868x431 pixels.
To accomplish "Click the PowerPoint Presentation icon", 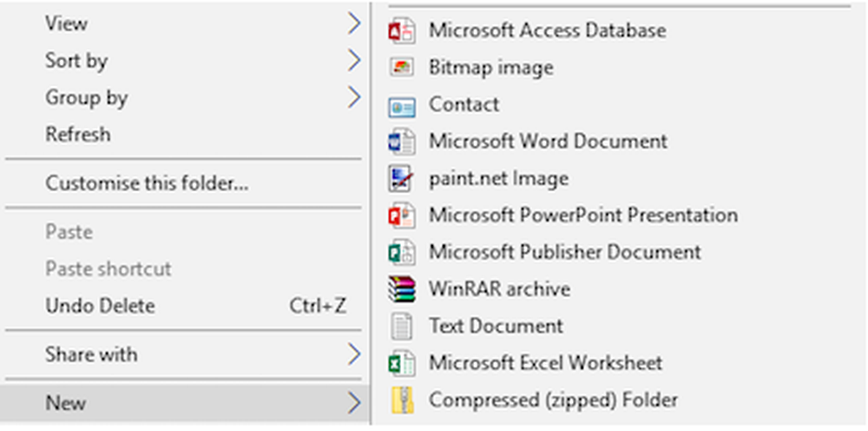I will [401, 215].
